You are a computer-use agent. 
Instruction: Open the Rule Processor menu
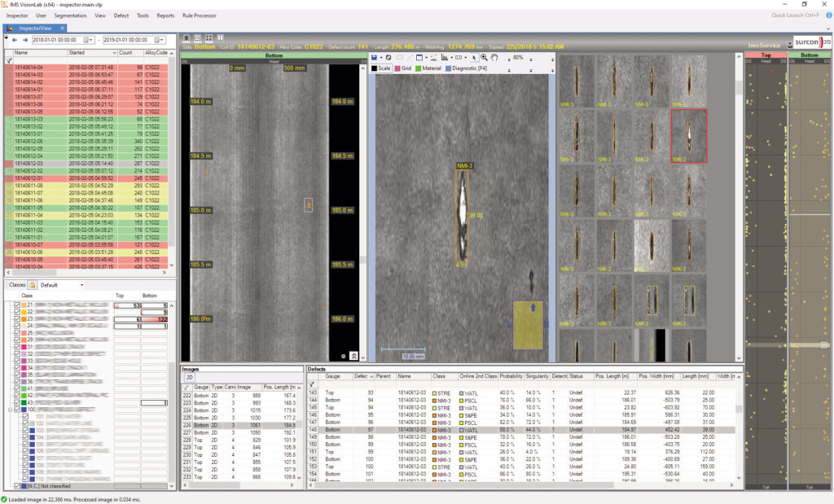tap(199, 15)
